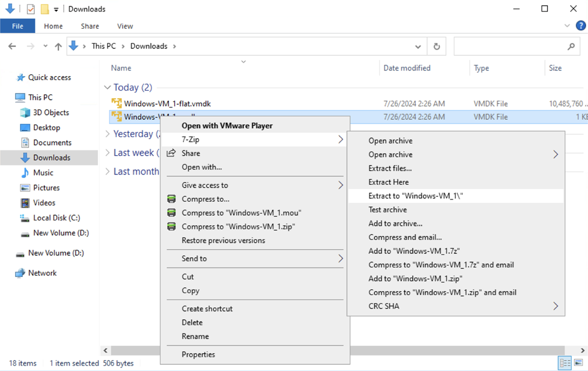
Task: Switch to Details view layout icon
Action: 565,363
